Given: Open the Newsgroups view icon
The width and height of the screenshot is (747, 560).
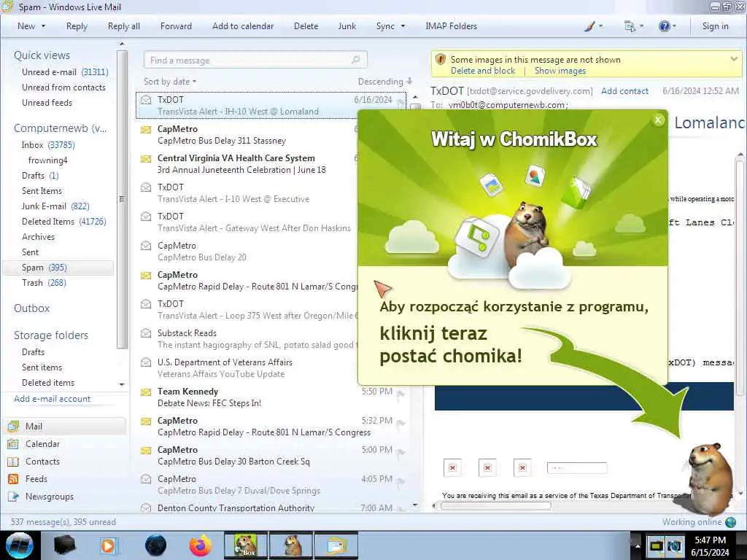Looking at the screenshot, I should 13,497.
